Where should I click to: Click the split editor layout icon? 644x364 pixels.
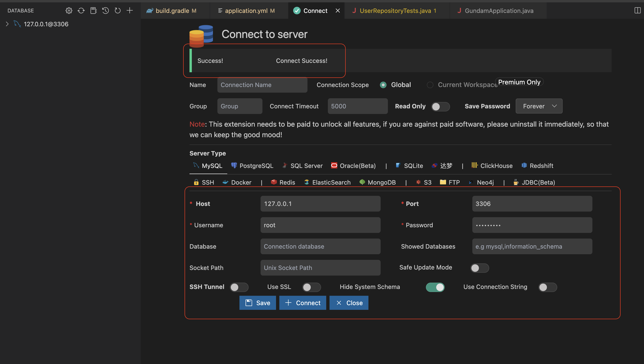click(637, 11)
